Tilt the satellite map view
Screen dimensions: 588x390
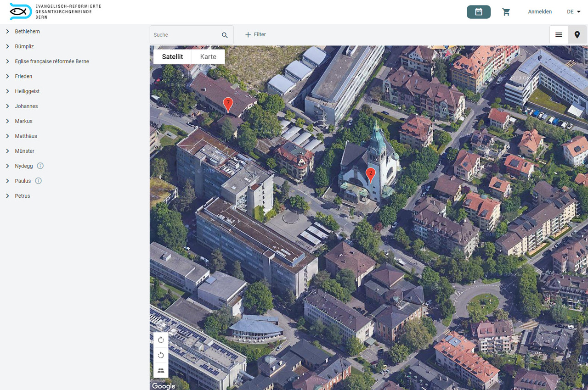160,370
